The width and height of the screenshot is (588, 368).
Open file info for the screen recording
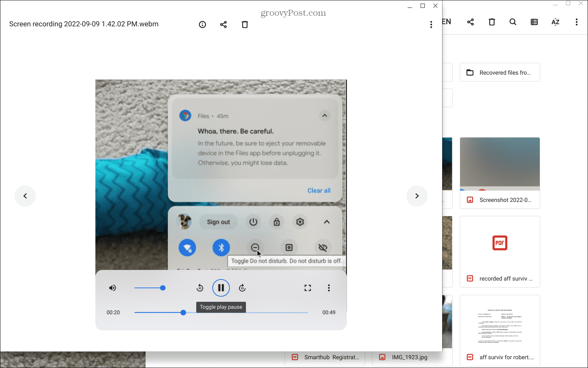pos(202,25)
